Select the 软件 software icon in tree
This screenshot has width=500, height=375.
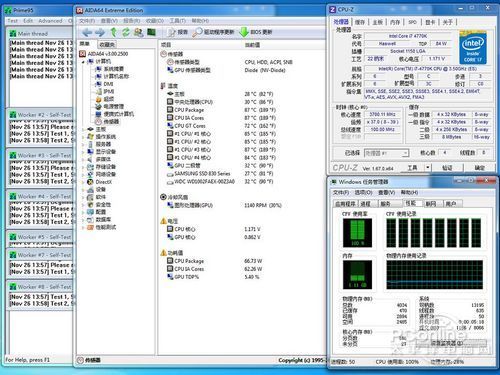click(x=90, y=197)
